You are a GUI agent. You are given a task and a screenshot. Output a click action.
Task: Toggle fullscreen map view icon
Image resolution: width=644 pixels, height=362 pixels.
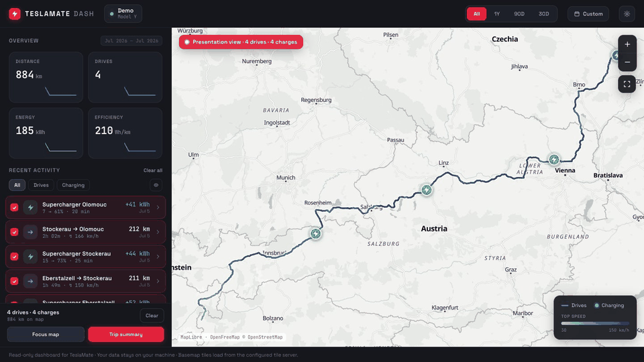point(627,84)
